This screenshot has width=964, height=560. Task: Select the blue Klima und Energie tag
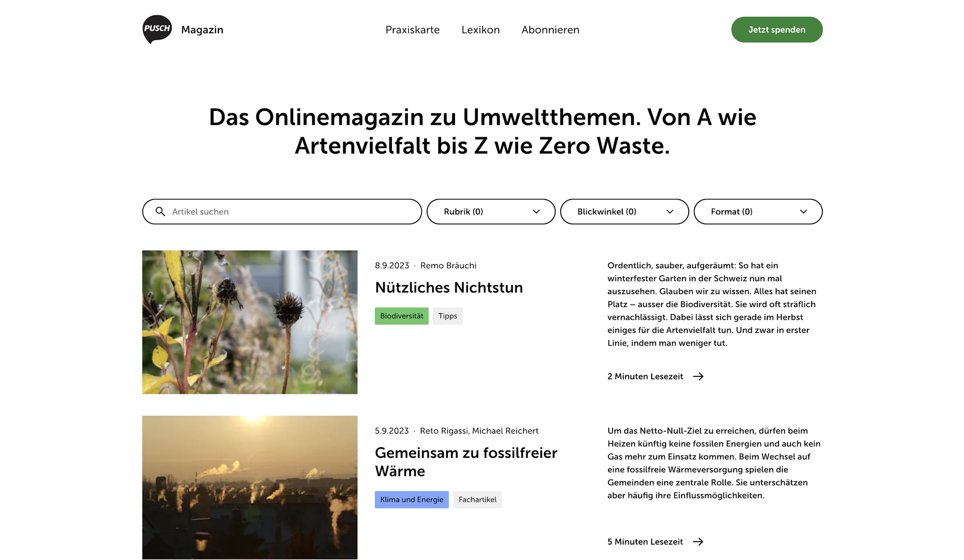(x=412, y=500)
